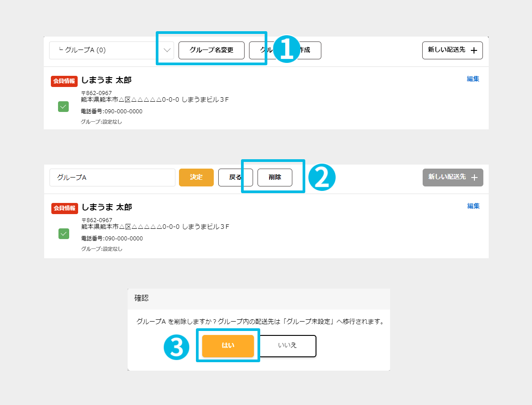
Task: Toggle the green checkbox in the lower address card
Action: point(64,234)
